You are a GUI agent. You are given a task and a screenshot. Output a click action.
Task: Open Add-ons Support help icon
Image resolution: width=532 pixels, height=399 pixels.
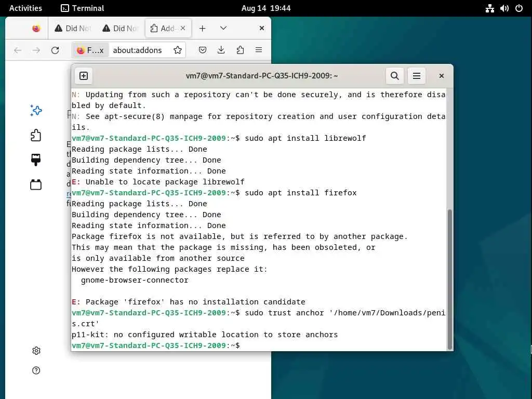pos(36,370)
